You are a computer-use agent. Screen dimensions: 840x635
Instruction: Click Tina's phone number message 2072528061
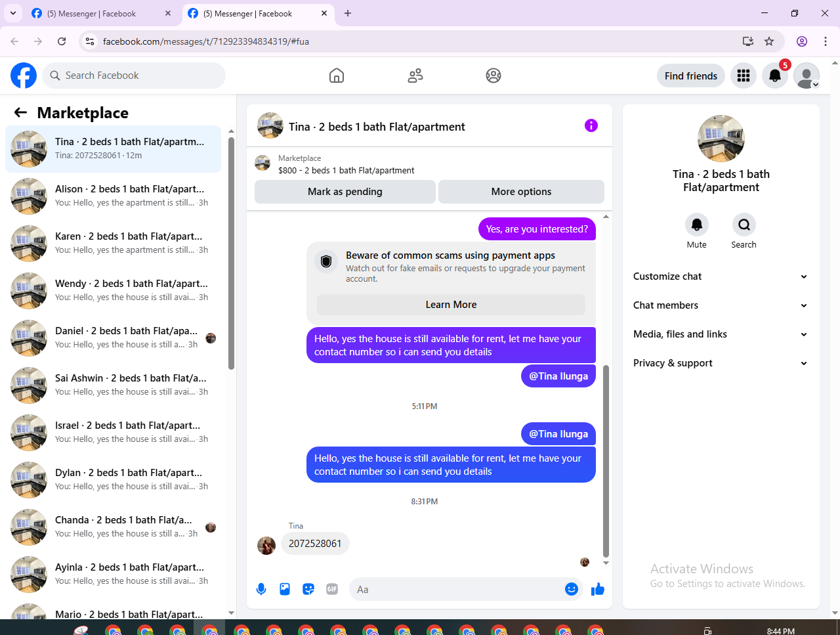tap(315, 544)
